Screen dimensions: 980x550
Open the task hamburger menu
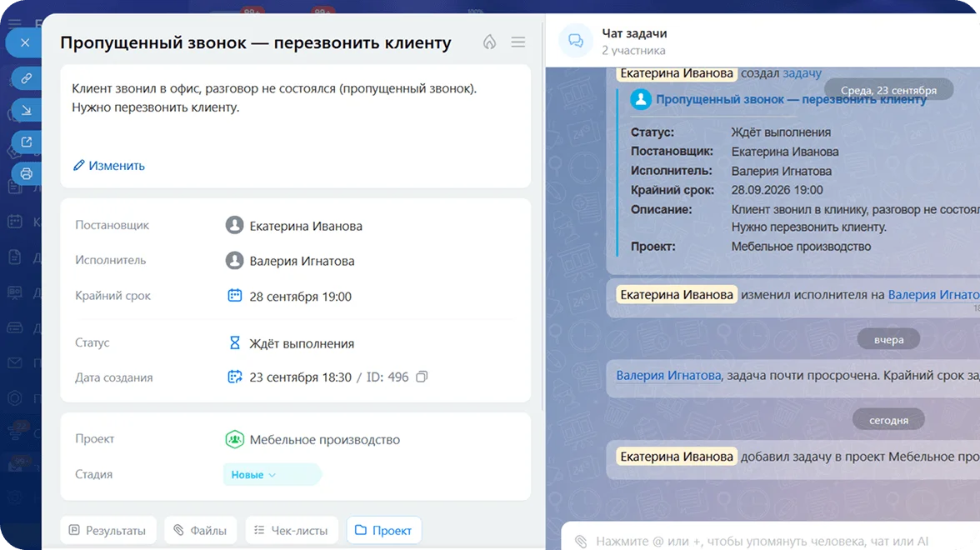coord(518,42)
